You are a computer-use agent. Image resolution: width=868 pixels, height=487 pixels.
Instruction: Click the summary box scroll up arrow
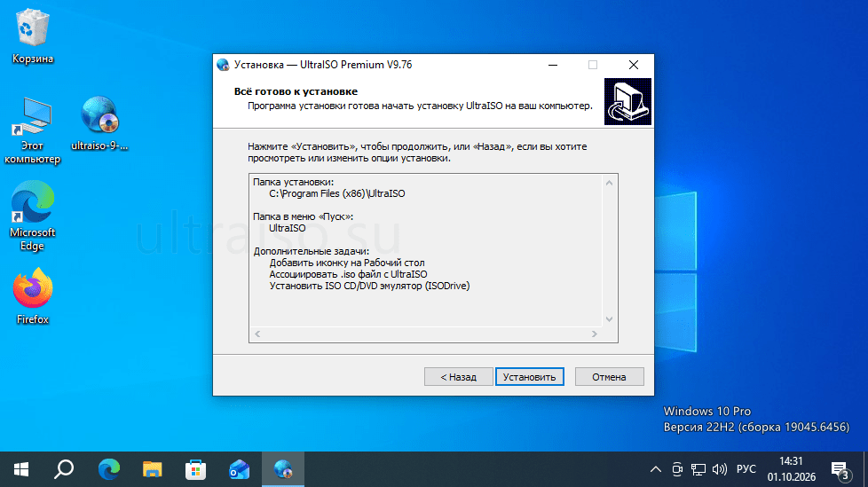coord(609,183)
